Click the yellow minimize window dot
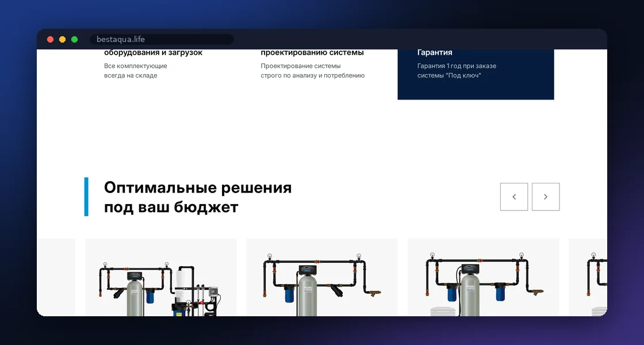This screenshot has width=644, height=345. [63, 40]
